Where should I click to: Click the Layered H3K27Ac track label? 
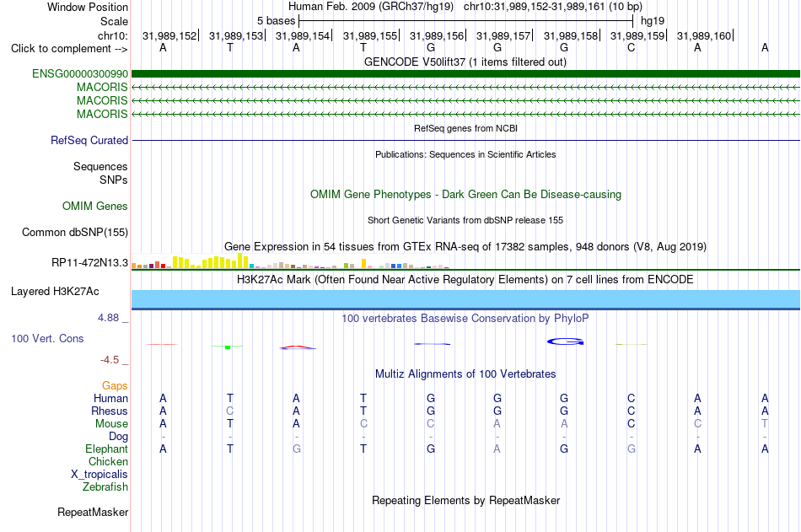click(x=55, y=292)
